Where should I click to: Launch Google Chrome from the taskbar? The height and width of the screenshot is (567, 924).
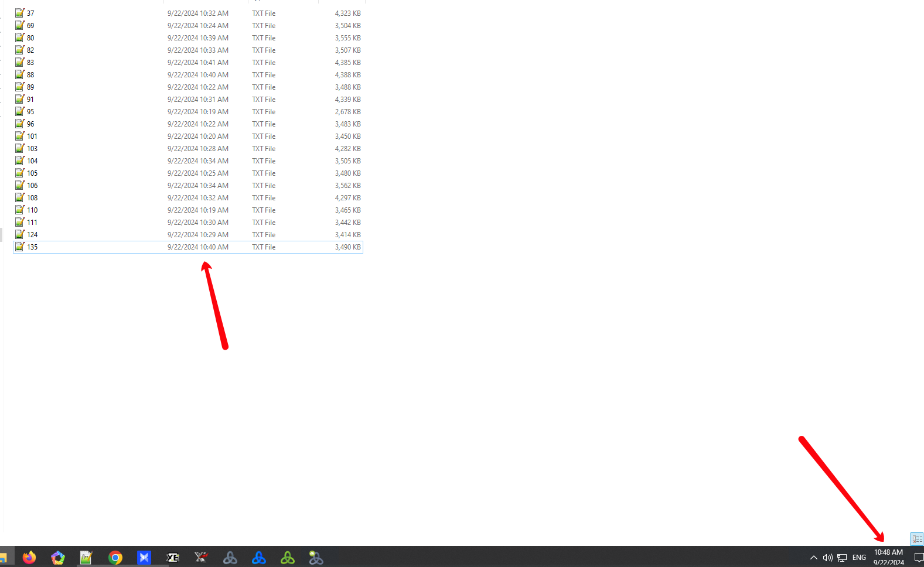coord(115,558)
